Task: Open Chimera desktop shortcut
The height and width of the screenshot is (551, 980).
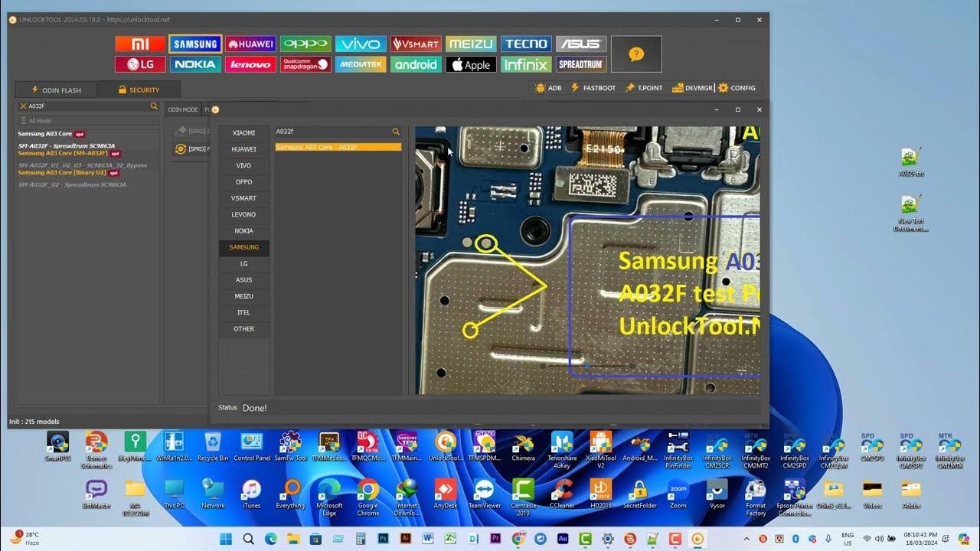Action: coord(524,447)
